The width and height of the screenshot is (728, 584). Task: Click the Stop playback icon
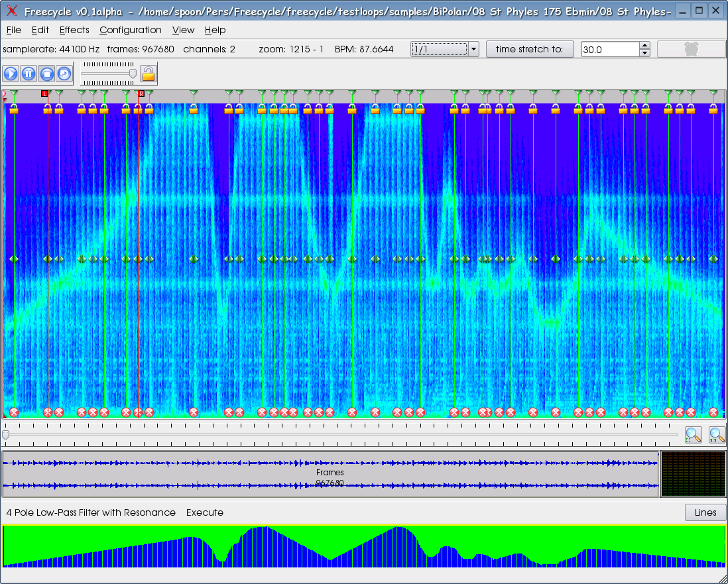click(x=46, y=74)
